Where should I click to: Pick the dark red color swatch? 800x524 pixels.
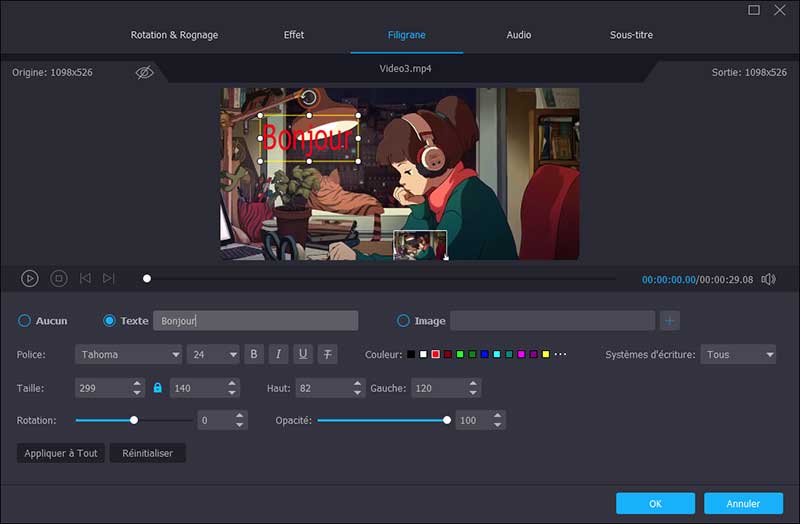(447, 354)
